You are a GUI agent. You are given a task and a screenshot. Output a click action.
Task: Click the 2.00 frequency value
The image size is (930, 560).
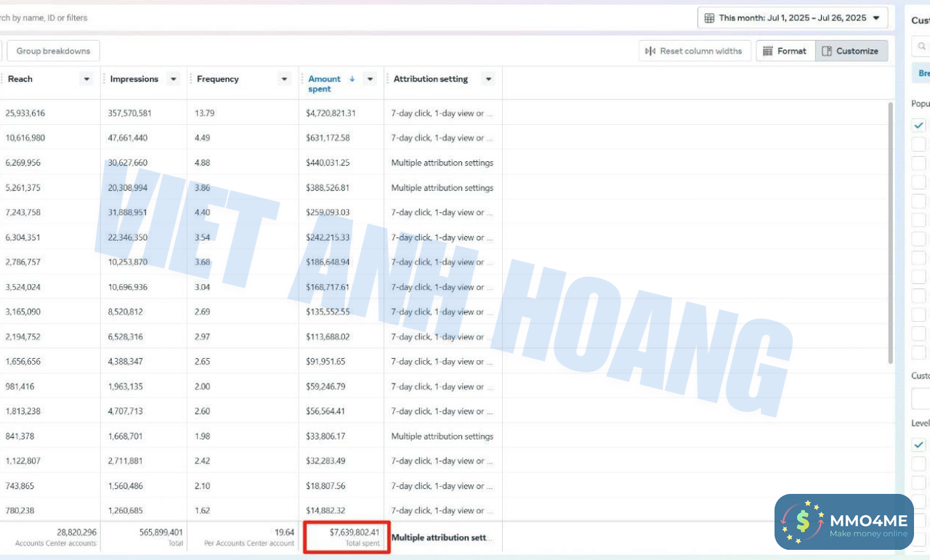pyautogui.click(x=202, y=386)
